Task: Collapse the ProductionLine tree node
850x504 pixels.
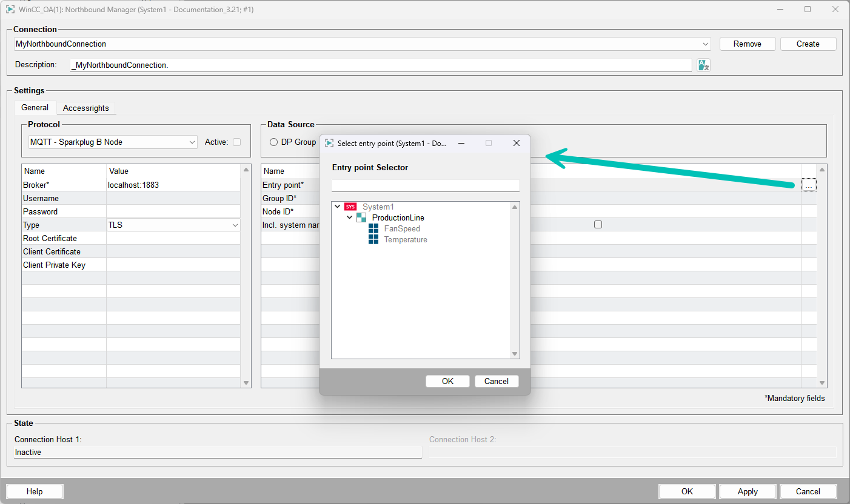Action: coord(349,217)
